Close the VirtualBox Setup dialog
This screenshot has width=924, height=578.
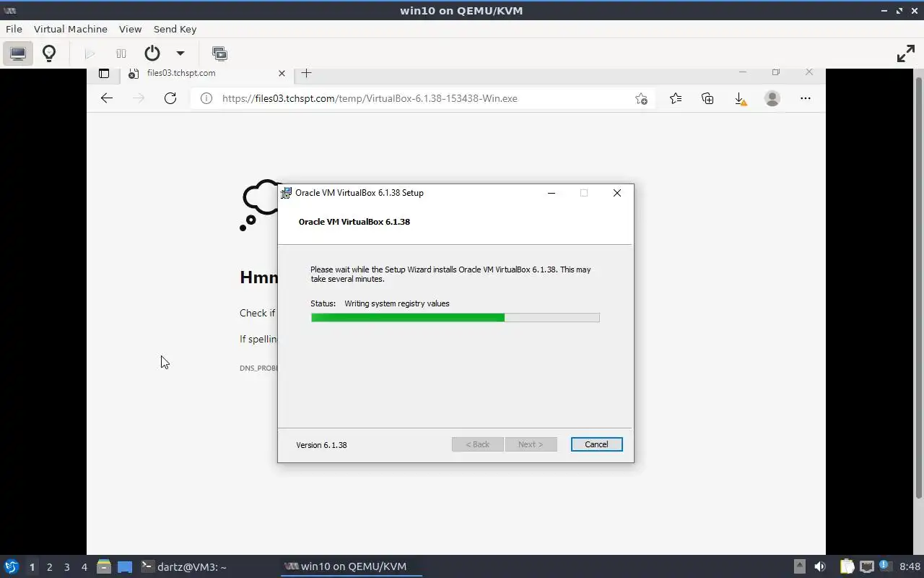pos(617,193)
